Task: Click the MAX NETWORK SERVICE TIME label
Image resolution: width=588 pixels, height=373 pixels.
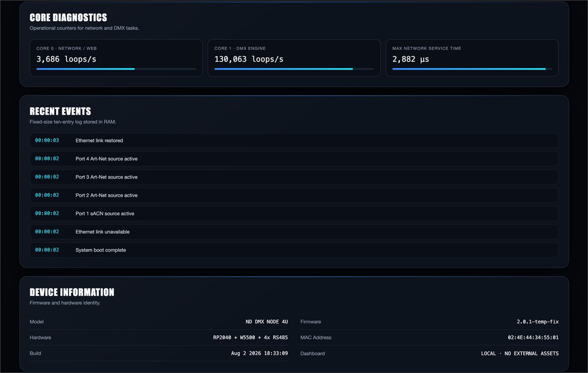Action: click(427, 48)
